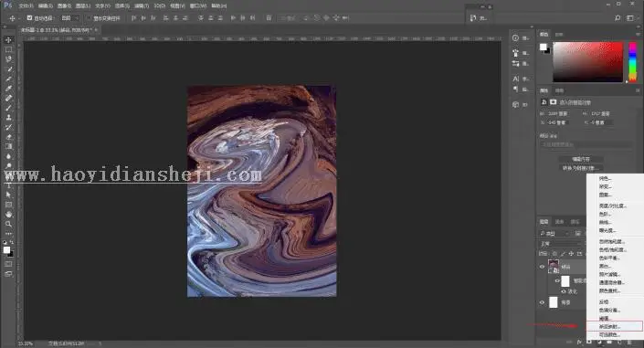This screenshot has height=348, width=644.
Task: Click the fx layer style icon
Action: tap(579, 343)
